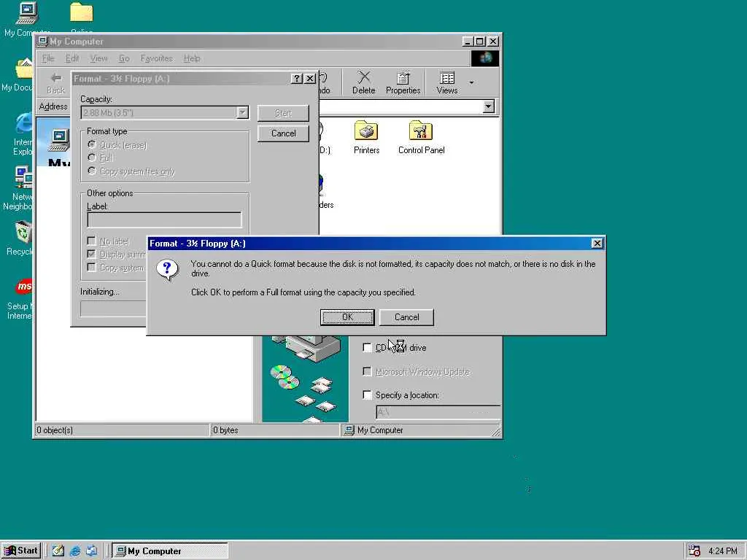This screenshot has height=560, width=747.
Task: Select the Control Panel folder icon
Action: [x=421, y=137]
